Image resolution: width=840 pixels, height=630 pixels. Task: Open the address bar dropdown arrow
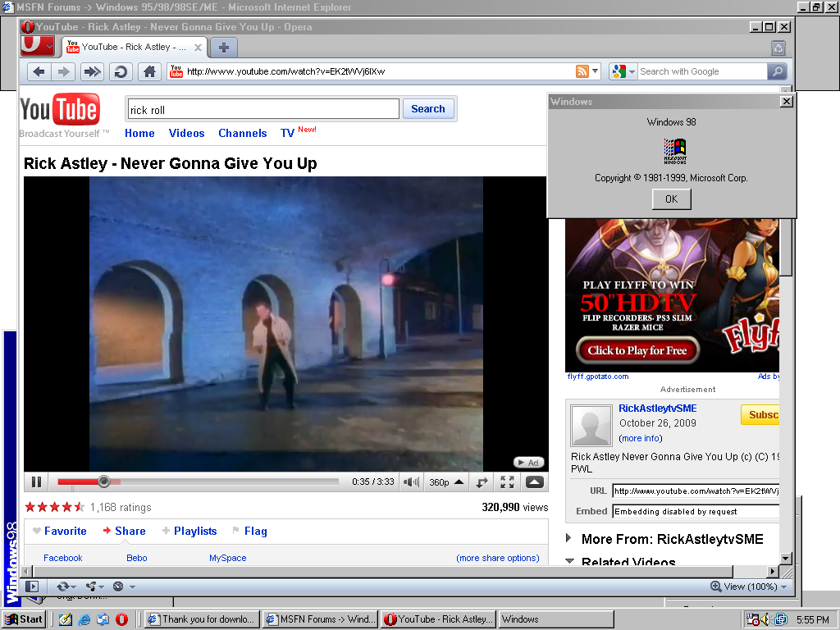(596, 71)
